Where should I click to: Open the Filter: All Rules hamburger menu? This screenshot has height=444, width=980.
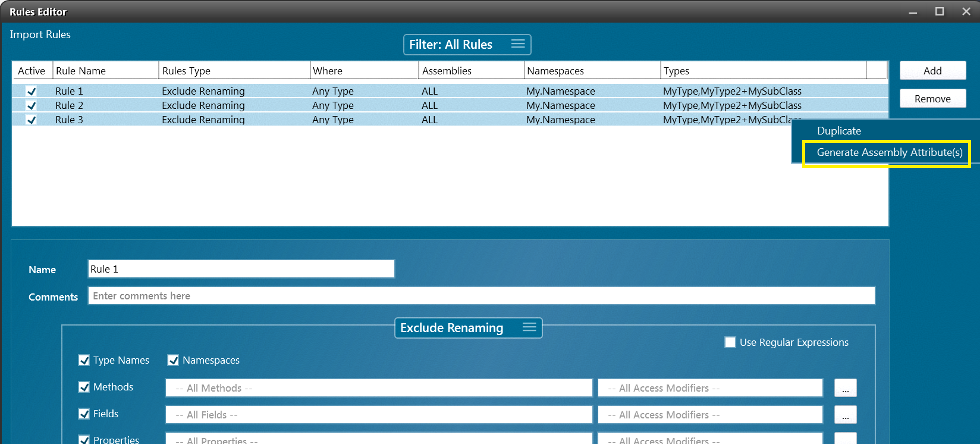coord(518,44)
